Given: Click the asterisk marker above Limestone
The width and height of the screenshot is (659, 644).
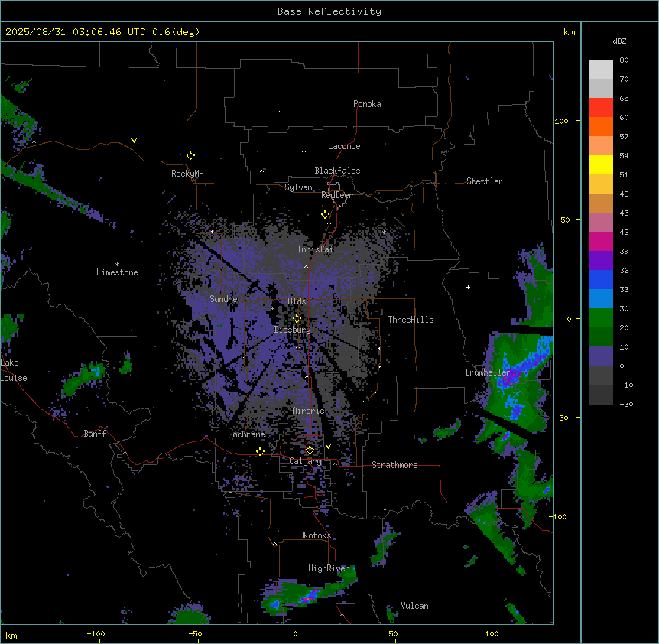Looking at the screenshot, I should click(x=117, y=265).
